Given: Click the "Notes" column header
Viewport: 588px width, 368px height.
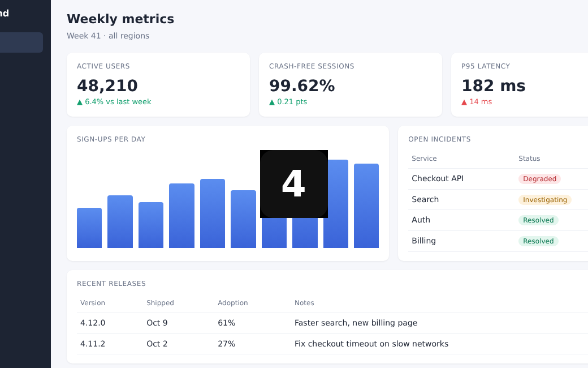Looking at the screenshot, I should tap(304, 303).
